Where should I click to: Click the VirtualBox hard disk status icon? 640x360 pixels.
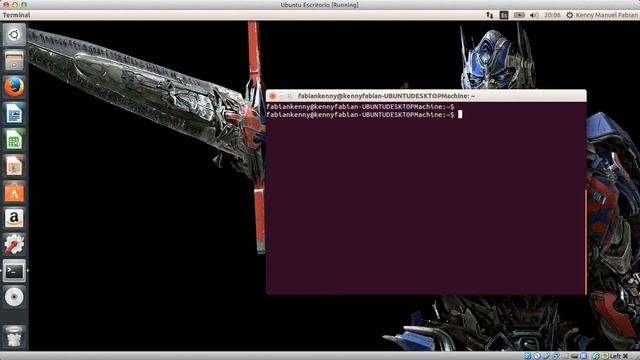click(528, 356)
